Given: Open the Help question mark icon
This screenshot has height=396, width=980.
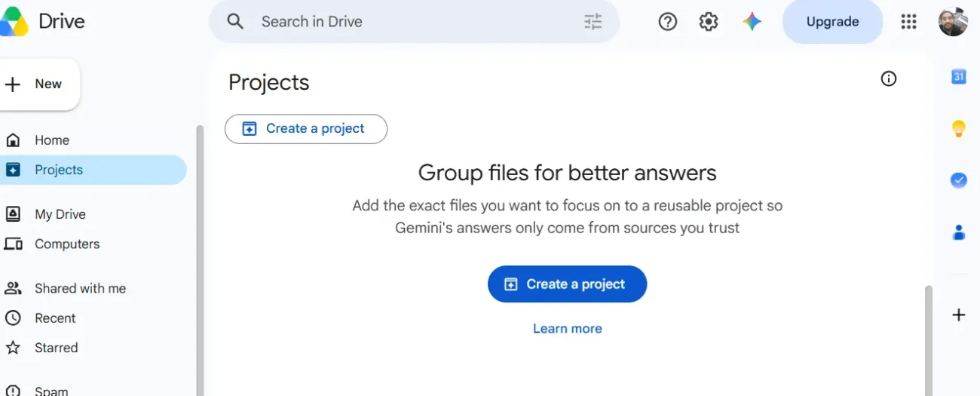Looking at the screenshot, I should click(x=668, y=22).
